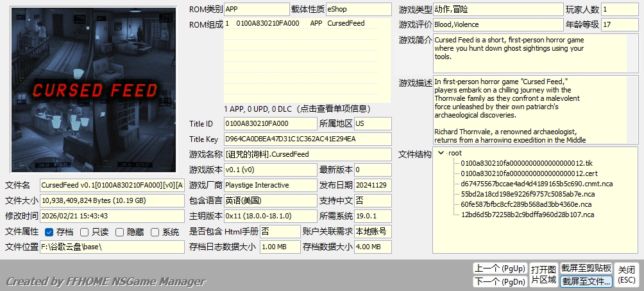Screen dimensions: 644x291
Task: Open image area with 打开图片区域 button
Action: 543,274
